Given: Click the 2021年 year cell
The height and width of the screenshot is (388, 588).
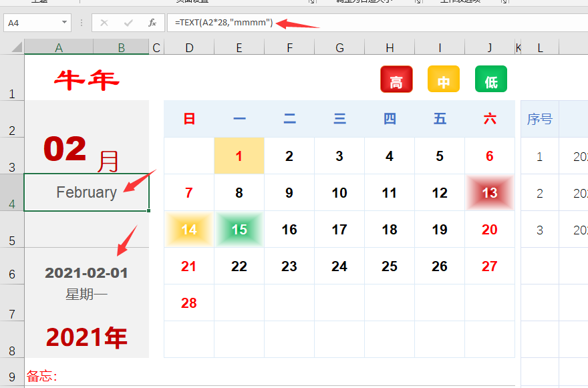Looking at the screenshot, I should (x=87, y=337).
